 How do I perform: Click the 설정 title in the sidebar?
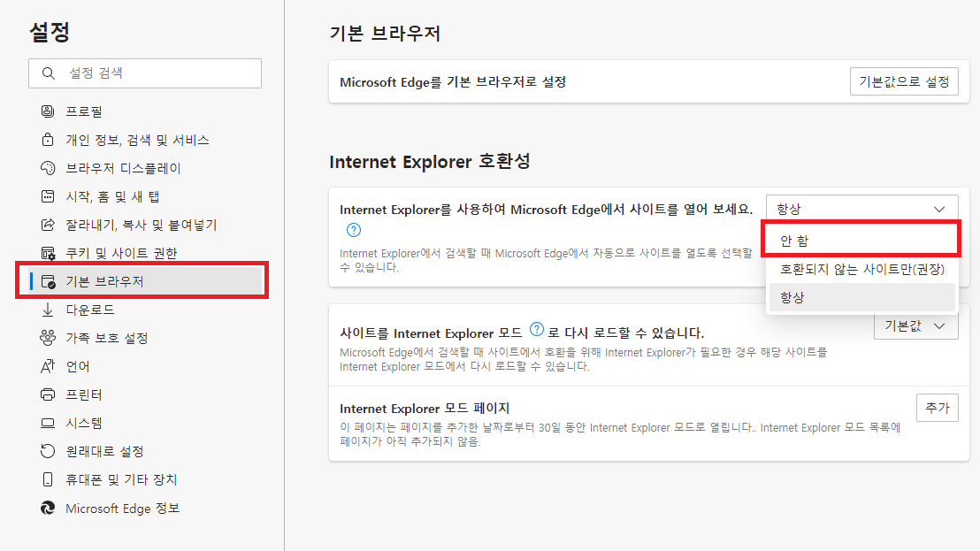[50, 32]
